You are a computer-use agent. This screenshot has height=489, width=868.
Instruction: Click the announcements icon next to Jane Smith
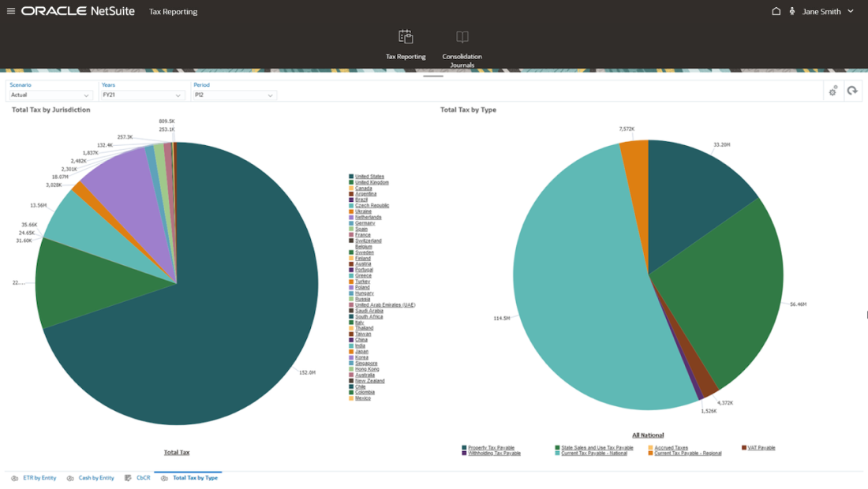tap(791, 11)
